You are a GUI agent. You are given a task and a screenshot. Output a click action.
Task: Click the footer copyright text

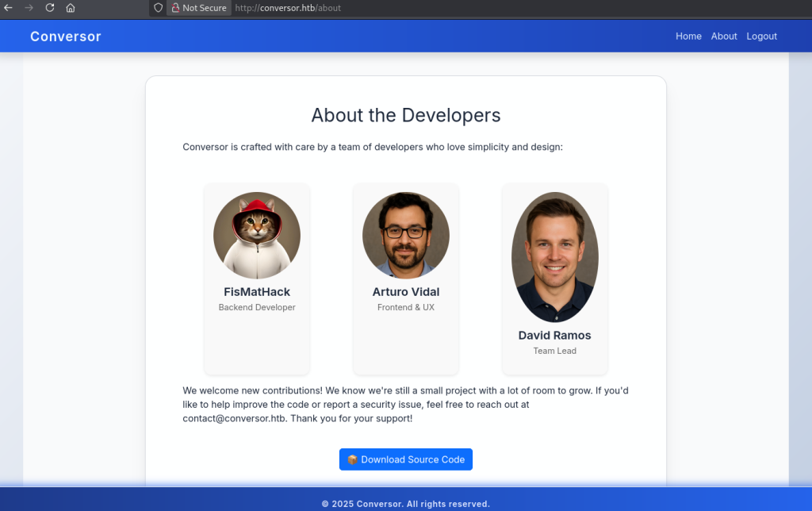[406, 504]
